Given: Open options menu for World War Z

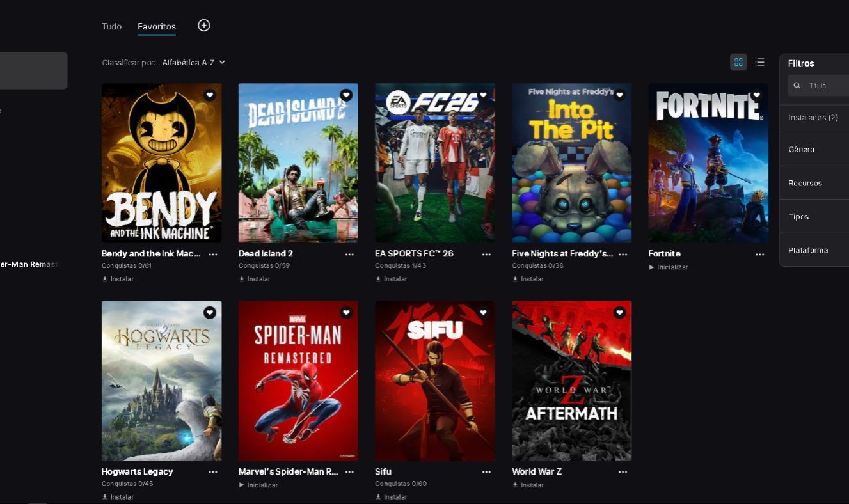Looking at the screenshot, I should point(623,472).
